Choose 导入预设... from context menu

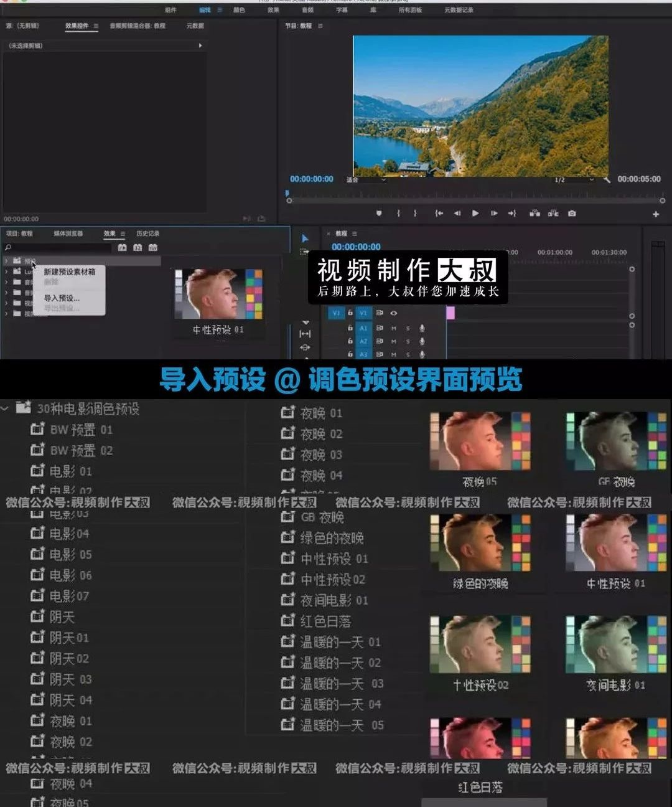coord(62,298)
